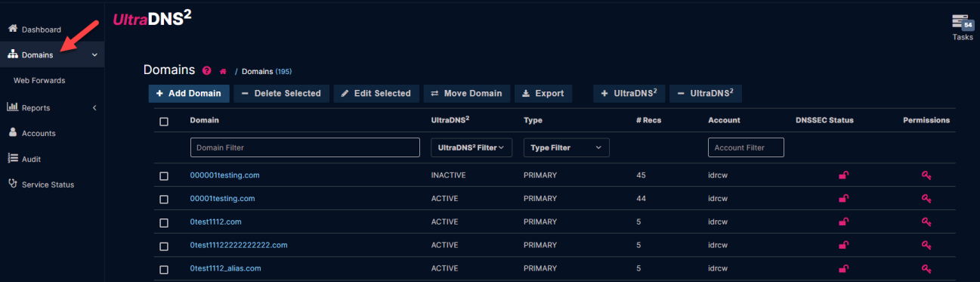The width and height of the screenshot is (980, 282).
Task: Open Service Status in the sidebar
Action: click(x=48, y=184)
